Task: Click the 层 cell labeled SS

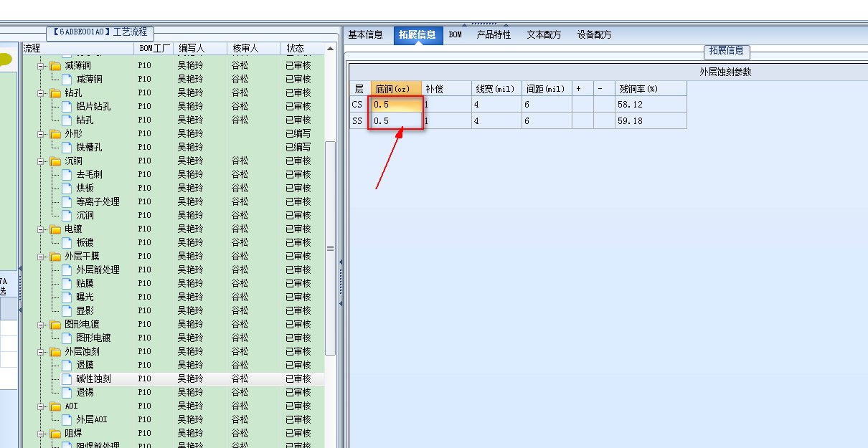Action: pyautogui.click(x=359, y=121)
